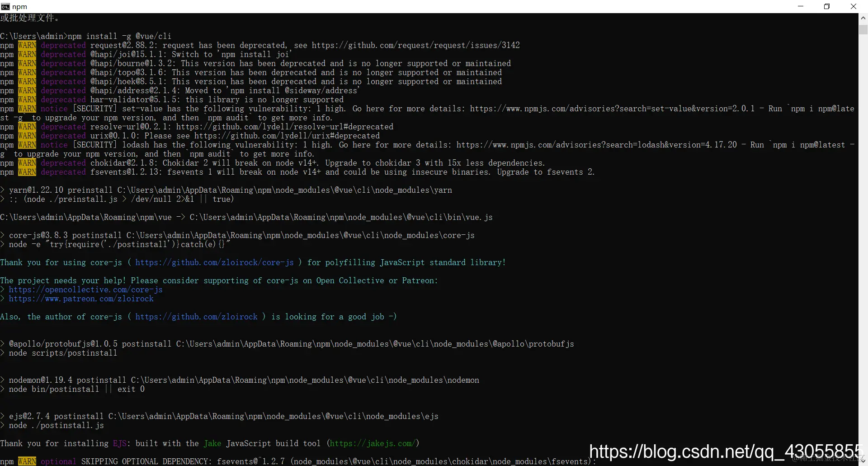Open the www.patreon.com/zloirock link
The width and height of the screenshot is (868, 466).
coord(81,299)
